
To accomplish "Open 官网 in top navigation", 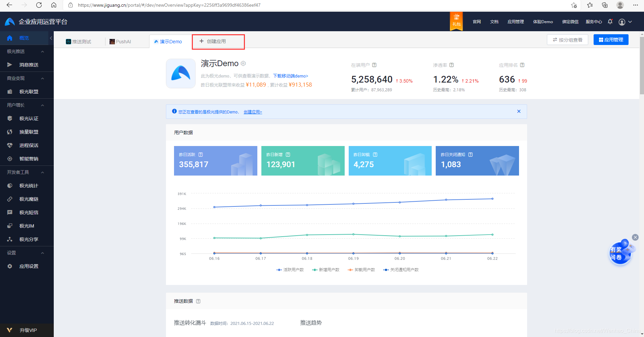I will coord(477,22).
